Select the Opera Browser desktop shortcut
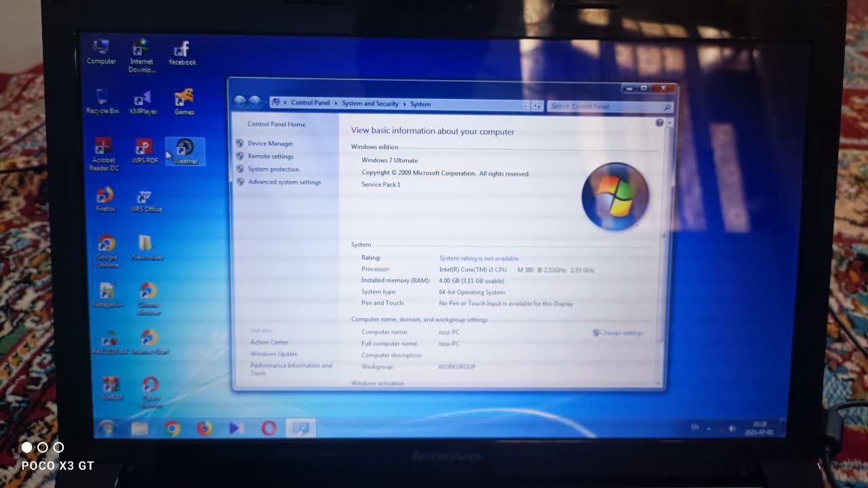The width and height of the screenshot is (868, 488). coord(151,392)
